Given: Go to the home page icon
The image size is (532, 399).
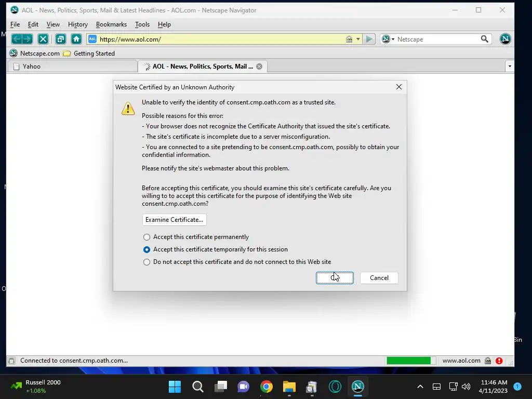Looking at the screenshot, I should point(76,39).
